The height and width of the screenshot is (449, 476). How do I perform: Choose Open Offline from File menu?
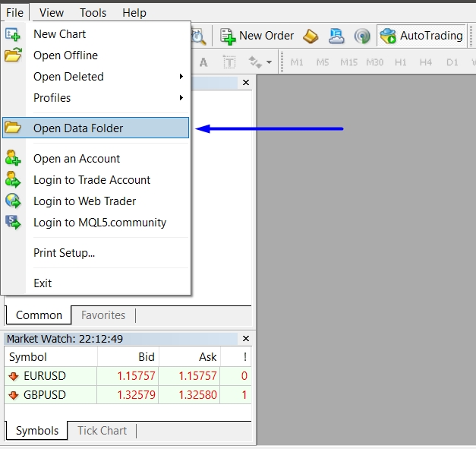[x=96, y=55]
